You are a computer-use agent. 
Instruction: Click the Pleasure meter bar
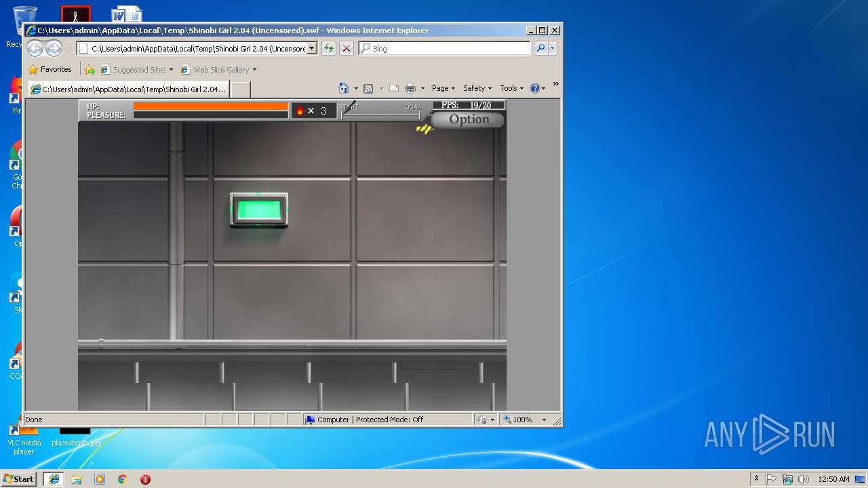(x=211, y=115)
